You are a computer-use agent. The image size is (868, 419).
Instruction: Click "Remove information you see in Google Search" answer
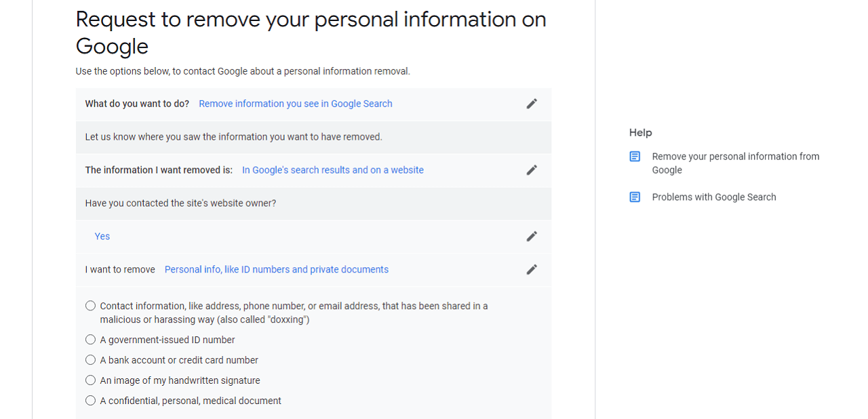click(x=296, y=104)
